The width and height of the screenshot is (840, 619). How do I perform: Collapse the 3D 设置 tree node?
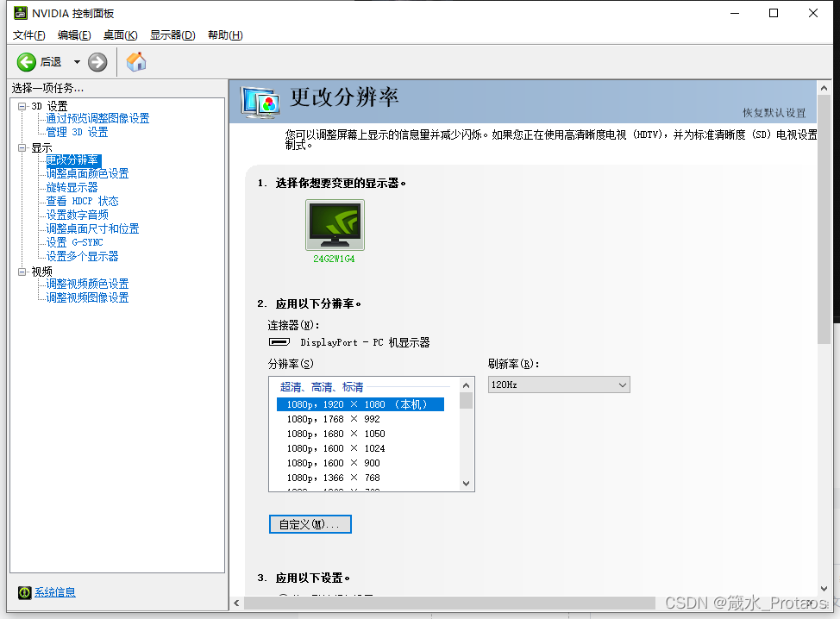tap(22, 106)
